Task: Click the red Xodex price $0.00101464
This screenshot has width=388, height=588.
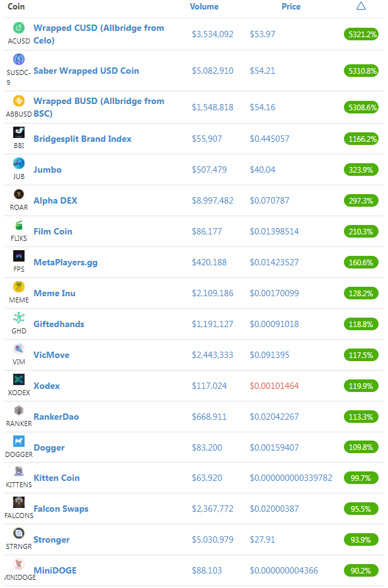Action: click(x=275, y=386)
